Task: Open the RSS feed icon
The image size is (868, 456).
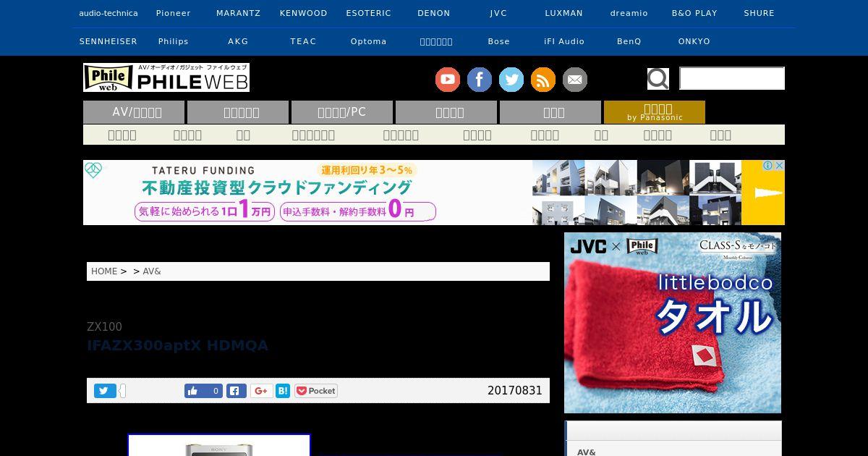Action: [543, 80]
